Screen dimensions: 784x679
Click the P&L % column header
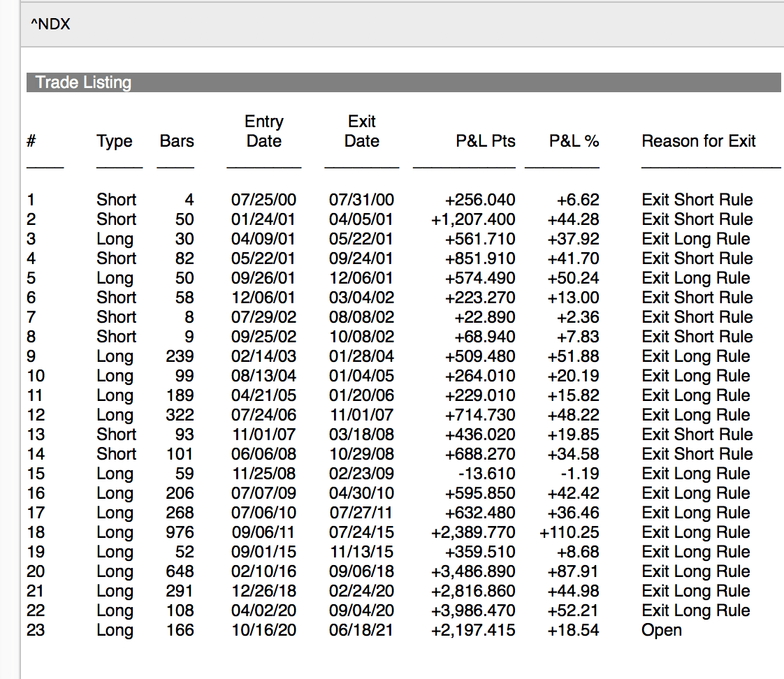574,141
